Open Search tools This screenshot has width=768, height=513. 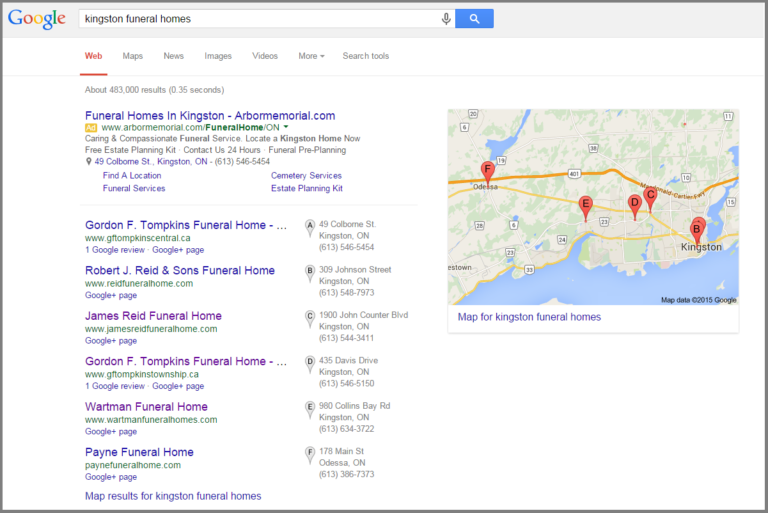(366, 56)
